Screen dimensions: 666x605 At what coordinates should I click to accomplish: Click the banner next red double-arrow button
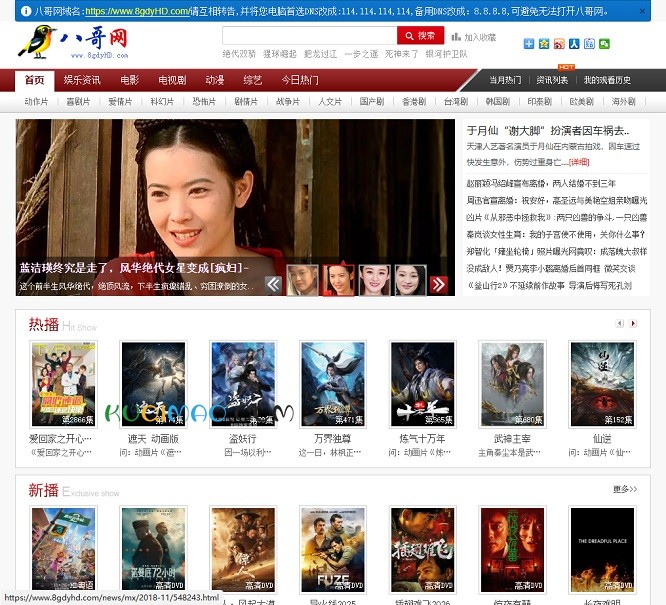pyautogui.click(x=438, y=284)
